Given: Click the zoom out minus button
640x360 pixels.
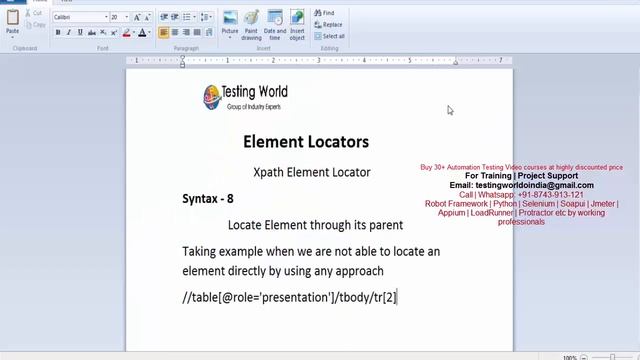Looking at the screenshot, I should (584, 358).
